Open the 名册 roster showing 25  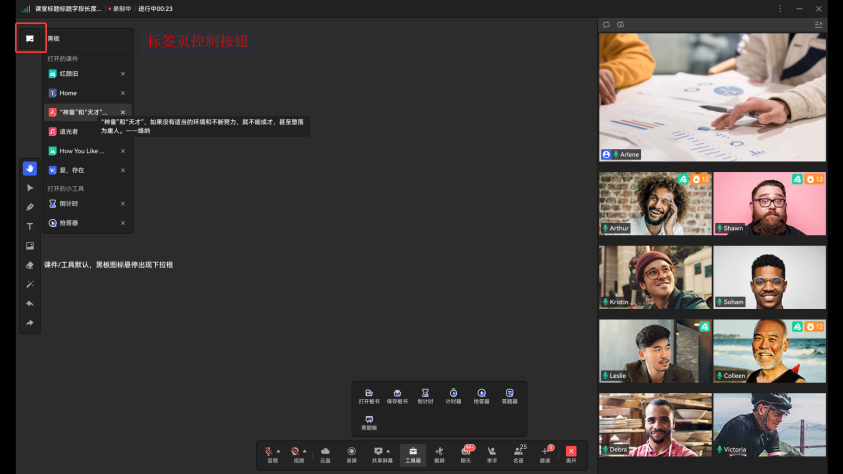[x=519, y=455]
